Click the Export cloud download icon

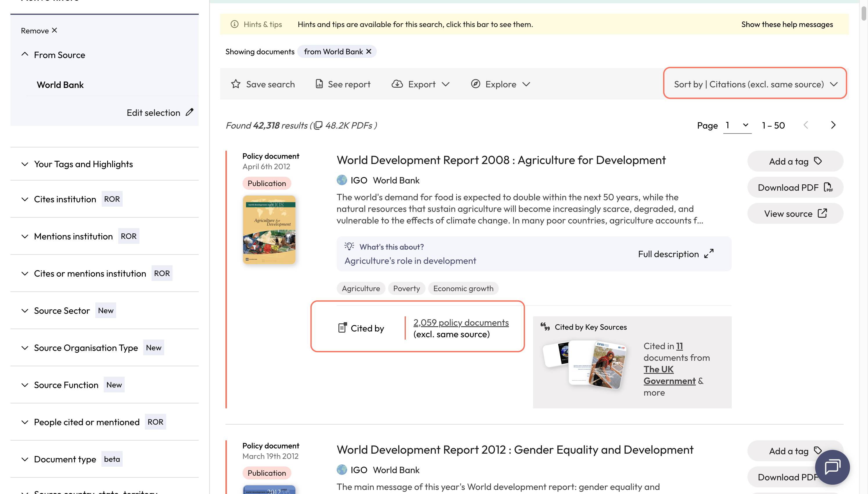(397, 84)
